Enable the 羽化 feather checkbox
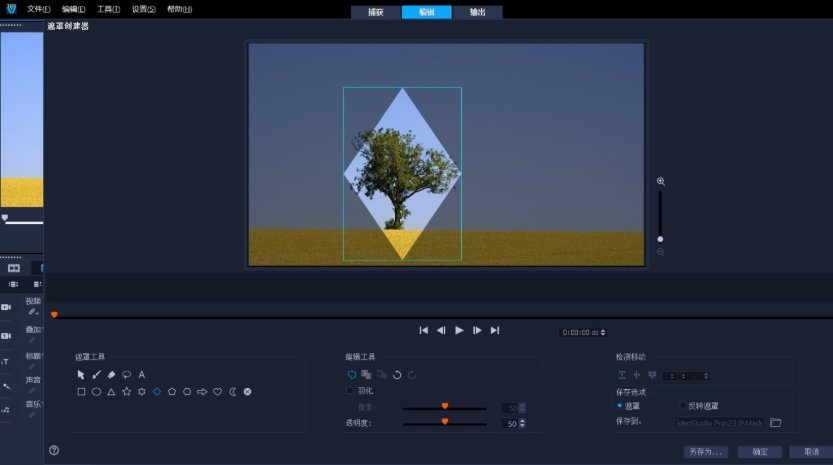Image resolution: width=833 pixels, height=465 pixels. (350, 390)
